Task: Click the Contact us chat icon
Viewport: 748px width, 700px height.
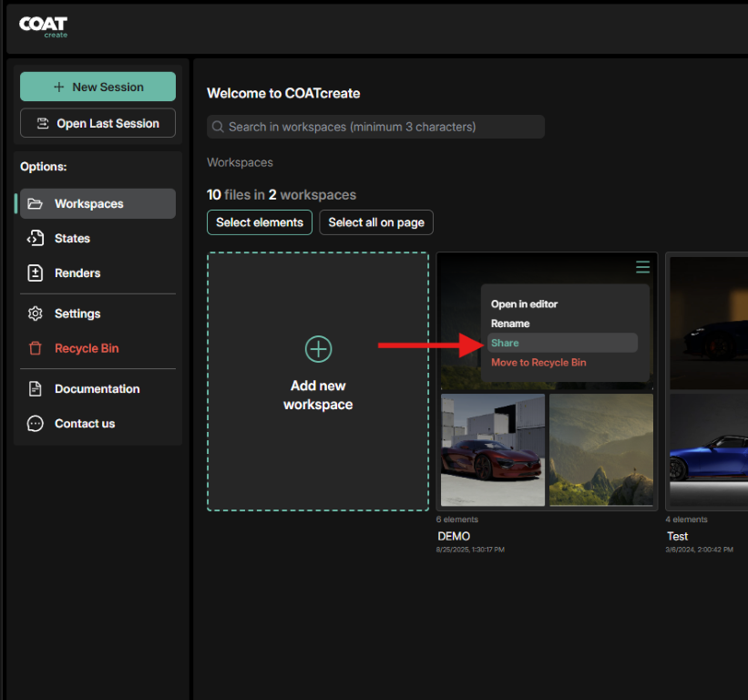Action: click(36, 424)
